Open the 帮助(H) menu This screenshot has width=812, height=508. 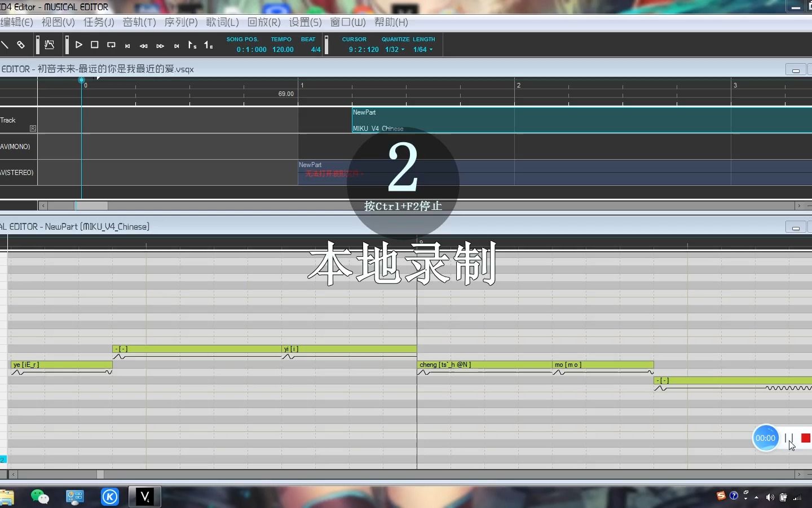tap(391, 22)
